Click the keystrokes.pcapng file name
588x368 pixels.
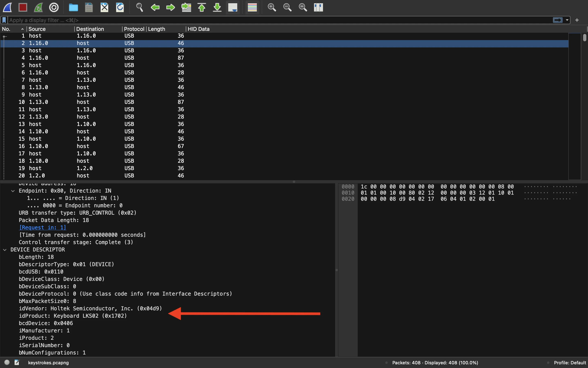pos(48,363)
